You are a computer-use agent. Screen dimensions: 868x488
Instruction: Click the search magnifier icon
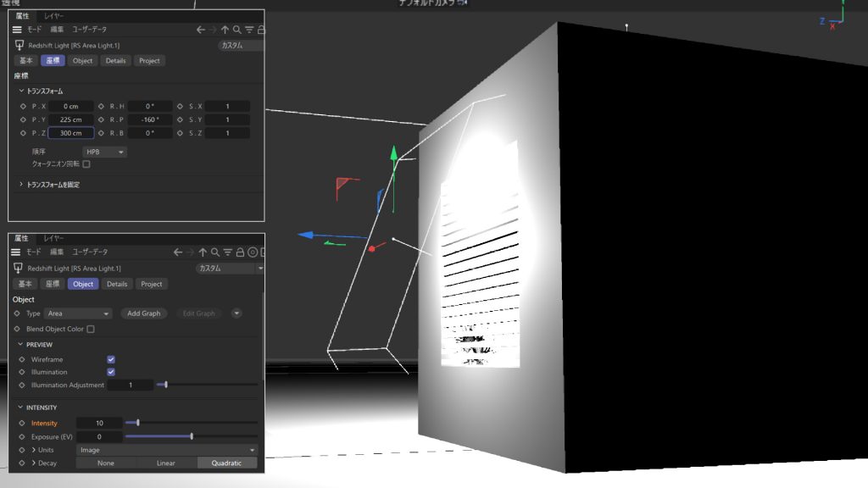point(236,29)
